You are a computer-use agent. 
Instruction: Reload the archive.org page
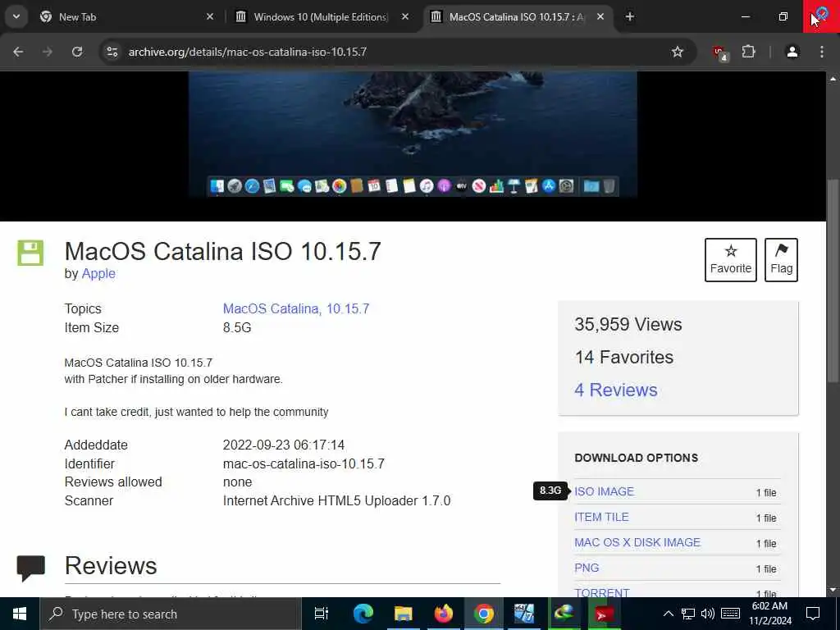tap(77, 52)
